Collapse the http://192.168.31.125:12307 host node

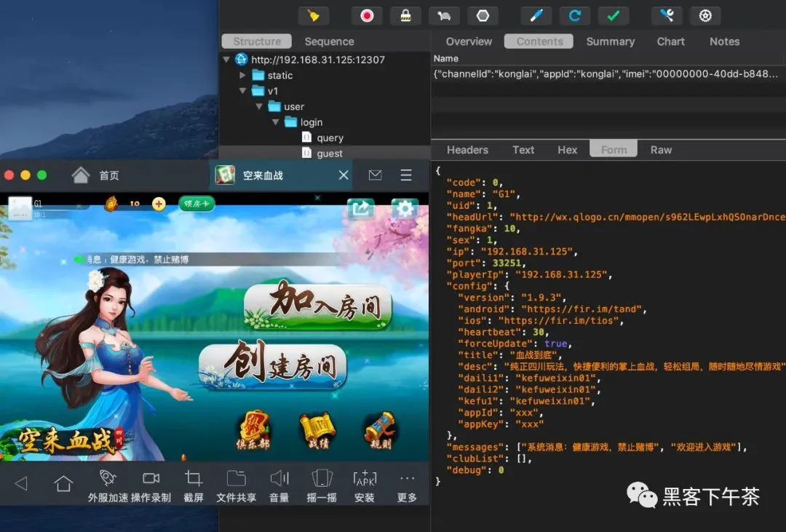(x=226, y=60)
